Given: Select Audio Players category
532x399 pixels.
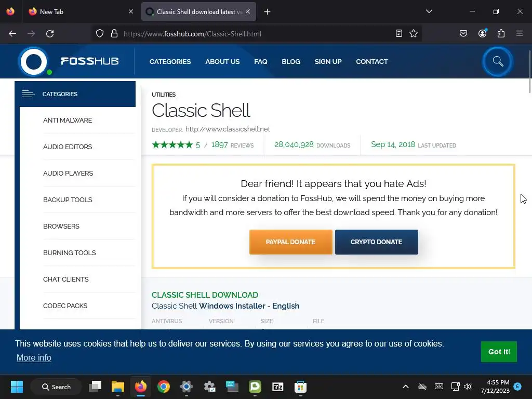Looking at the screenshot, I should (68, 173).
